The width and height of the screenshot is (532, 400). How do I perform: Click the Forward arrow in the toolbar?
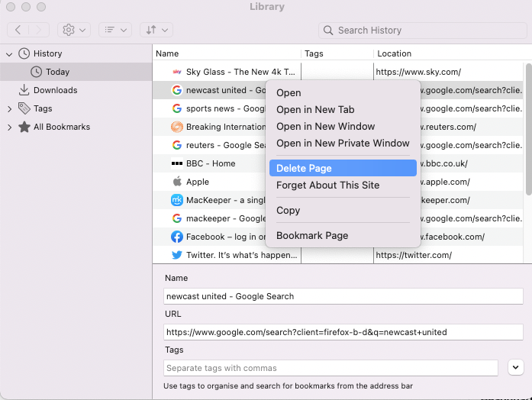[39, 30]
